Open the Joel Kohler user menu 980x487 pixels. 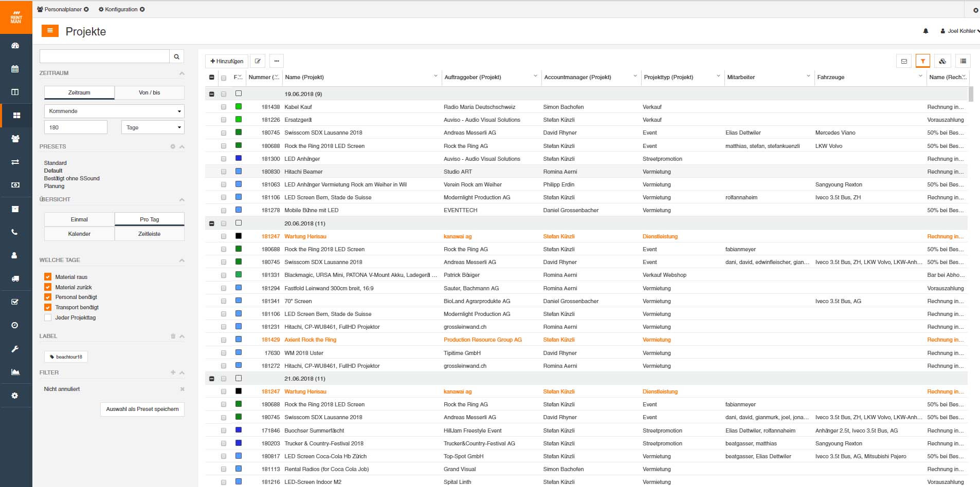pos(959,31)
